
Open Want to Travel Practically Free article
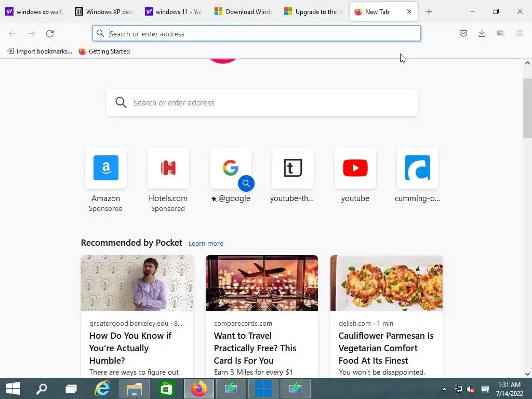tap(255, 348)
